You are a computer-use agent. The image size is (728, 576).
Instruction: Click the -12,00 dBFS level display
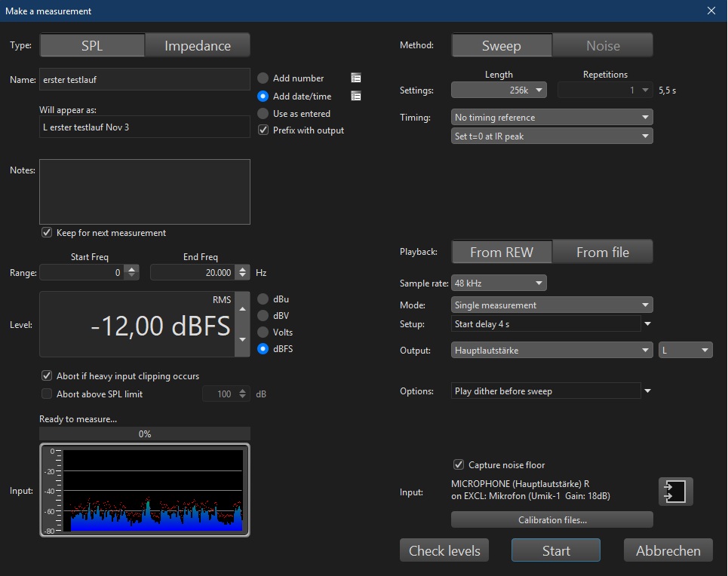pyautogui.click(x=137, y=324)
